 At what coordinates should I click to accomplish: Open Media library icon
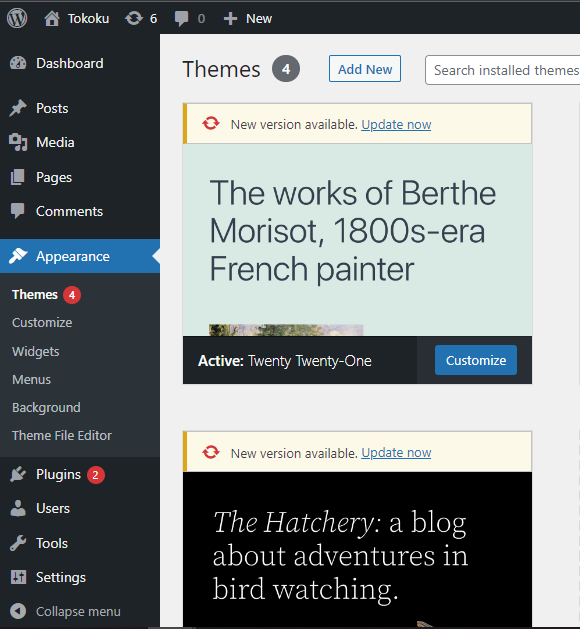(x=18, y=142)
